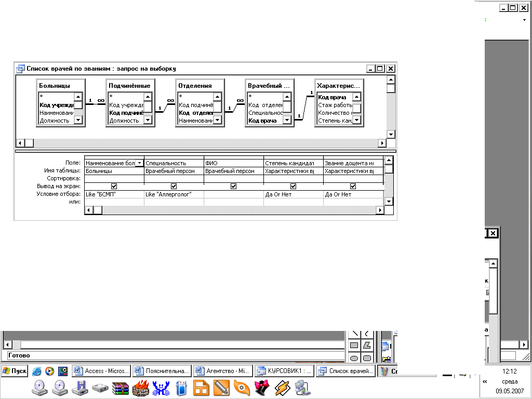Expand hidden system tray icons chevron
Image resolution: width=532 pixels, height=399 pixels.
point(485,382)
